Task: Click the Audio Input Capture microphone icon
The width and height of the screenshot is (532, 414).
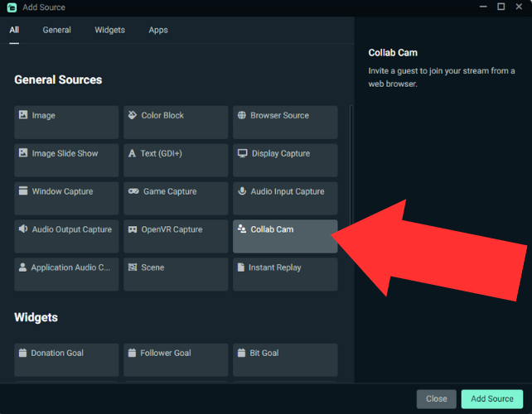Action: [x=242, y=190]
